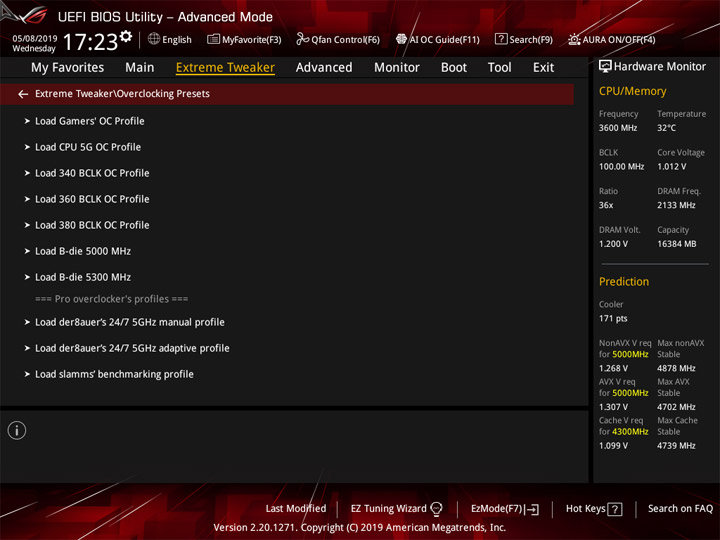The image size is (720, 540).
Task: Click the 16384 MB capacity value
Action: click(676, 244)
